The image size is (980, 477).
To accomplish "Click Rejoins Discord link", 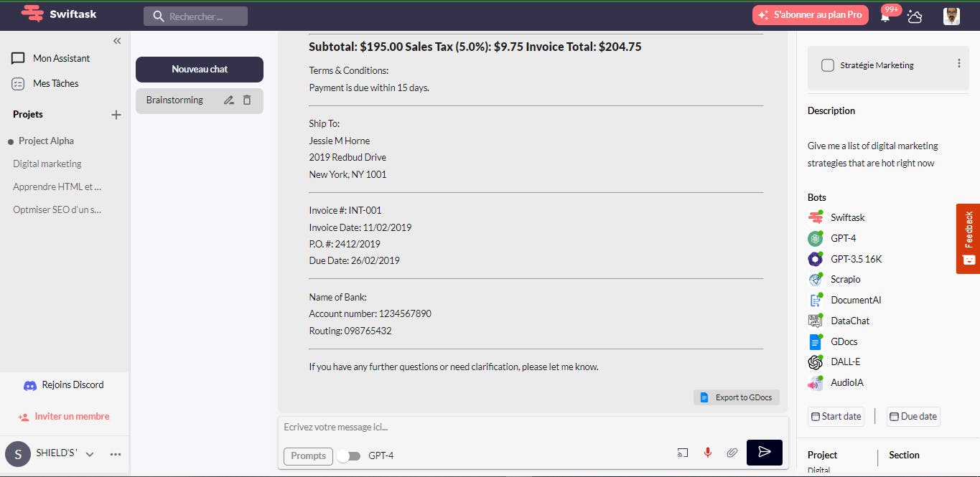I will click(x=64, y=384).
